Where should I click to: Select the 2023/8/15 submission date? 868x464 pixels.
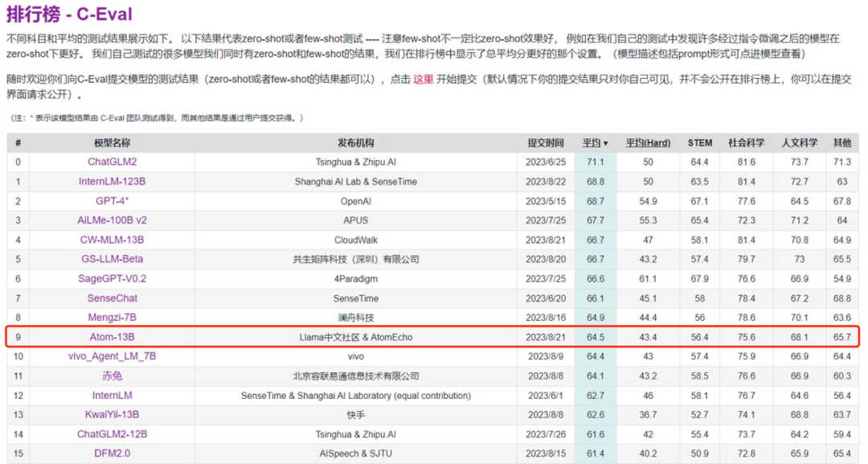(x=545, y=454)
